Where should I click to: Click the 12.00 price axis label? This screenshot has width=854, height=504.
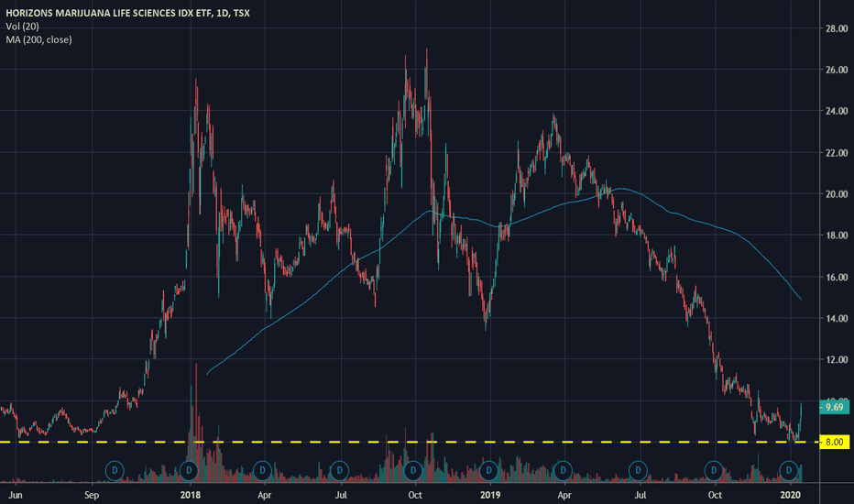coord(838,359)
